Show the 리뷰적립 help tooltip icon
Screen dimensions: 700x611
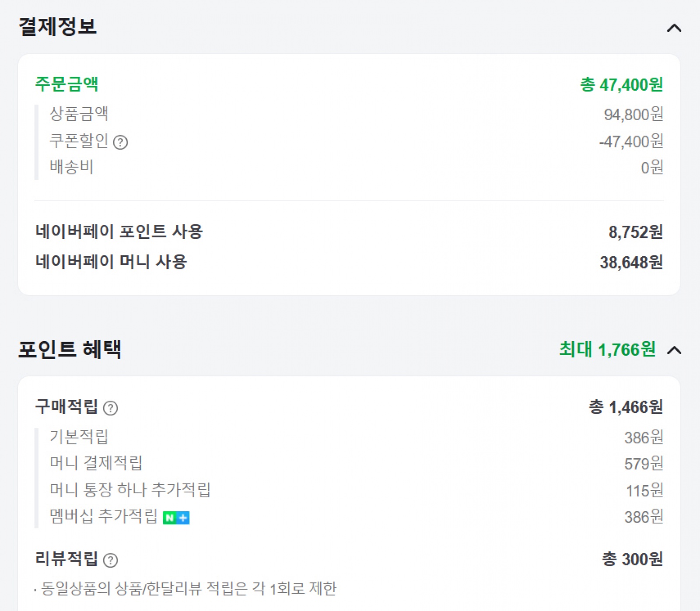(110, 560)
